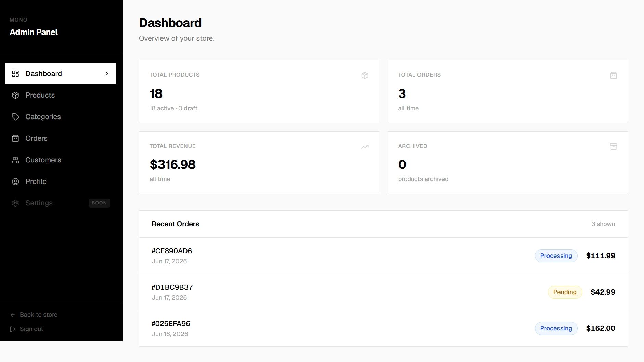
Task: Click the Orders shopping bag icon in sidebar
Action: click(15, 138)
